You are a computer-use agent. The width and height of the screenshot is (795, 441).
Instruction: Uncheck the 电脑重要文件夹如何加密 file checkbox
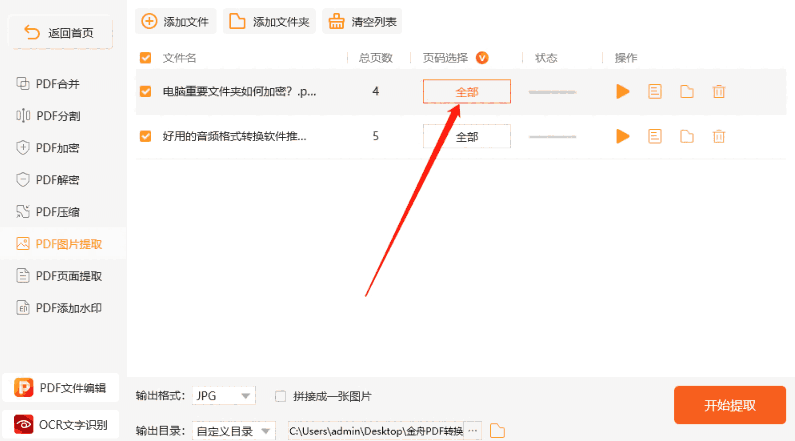146,91
